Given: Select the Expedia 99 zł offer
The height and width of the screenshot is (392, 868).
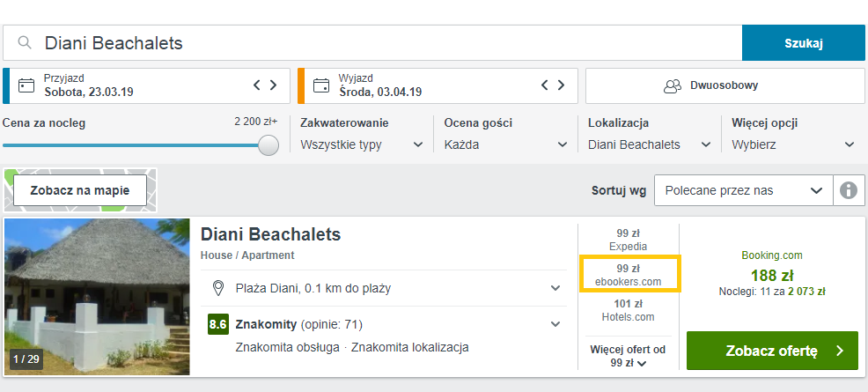Looking at the screenshot, I should point(628,240).
